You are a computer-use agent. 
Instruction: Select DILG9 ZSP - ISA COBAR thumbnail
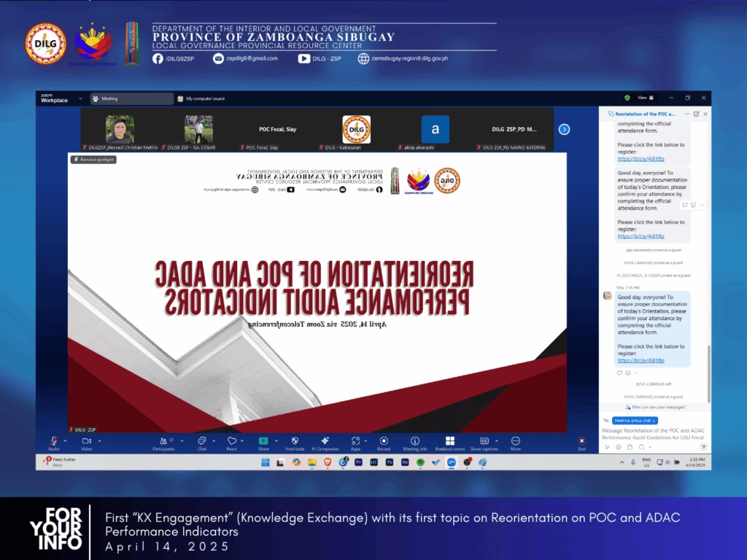click(198, 130)
